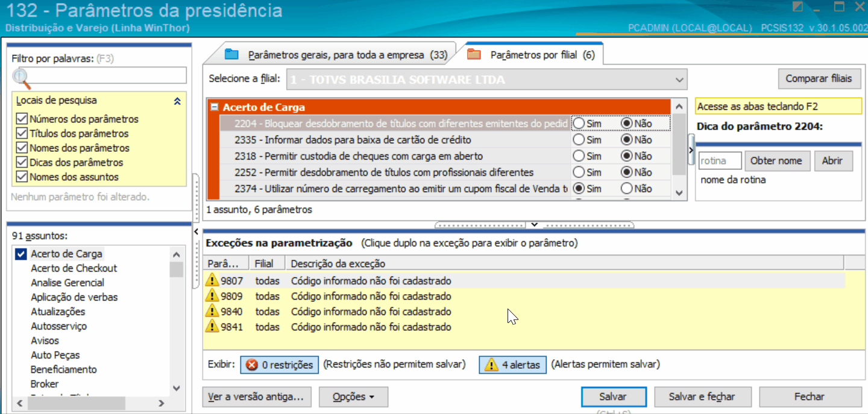The height and width of the screenshot is (414, 868).
Task: Toggle the 0 restrições filter button
Action: coord(279,365)
